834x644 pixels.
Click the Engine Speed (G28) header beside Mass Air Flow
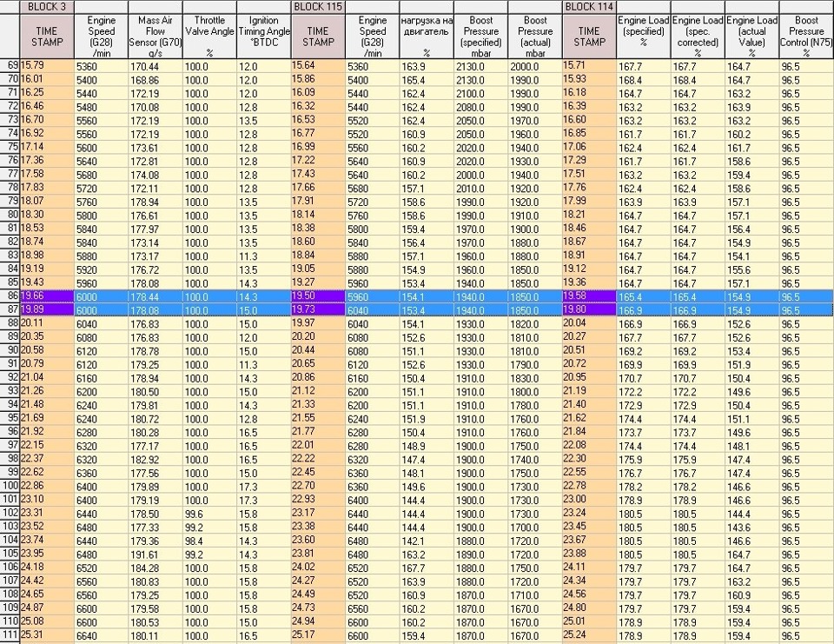click(x=101, y=37)
